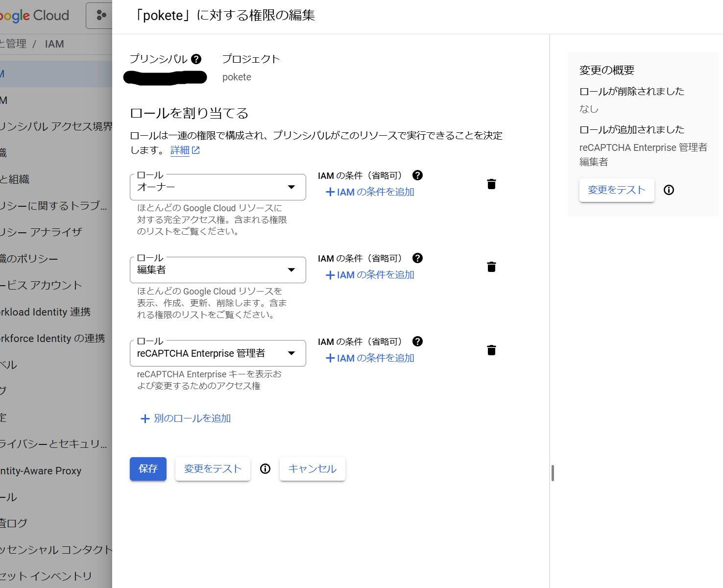The image size is (723, 588).
Task: Open the オーナー role dropdown
Action: [x=218, y=187]
